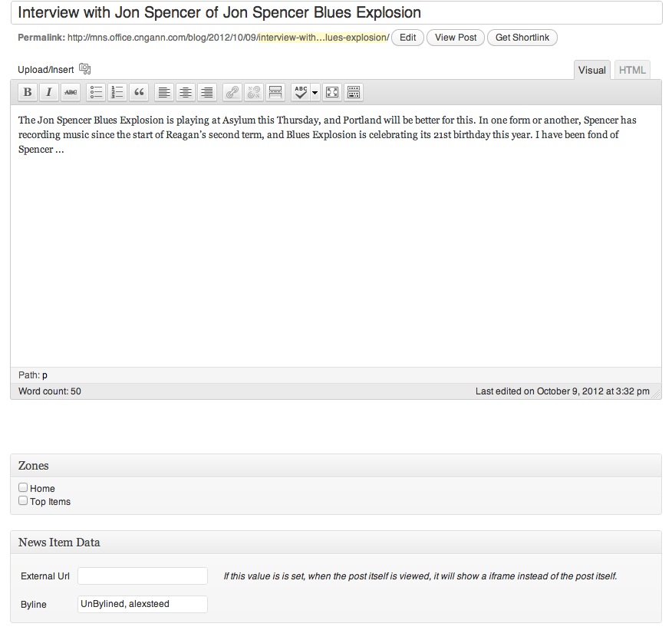Viewport: 672px width, 640px height.
Task: Enable the Top Items zone checkbox
Action: [23, 501]
